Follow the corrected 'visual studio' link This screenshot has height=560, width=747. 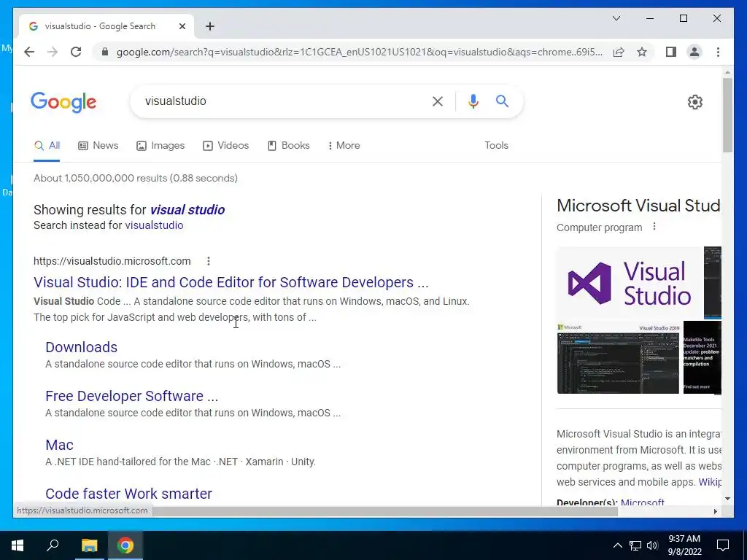tap(187, 209)
